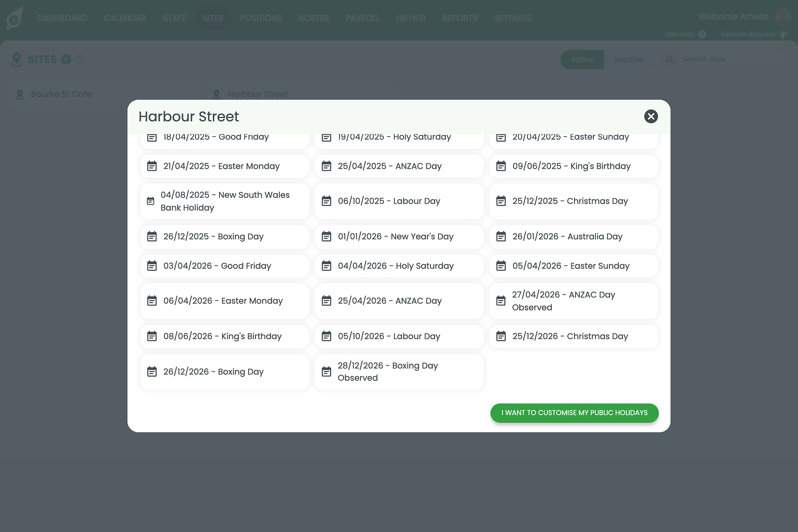Click calendar icon beside Good Friday 03/04/2026
This screenshot has width=798, height=532.
point(152,266)
